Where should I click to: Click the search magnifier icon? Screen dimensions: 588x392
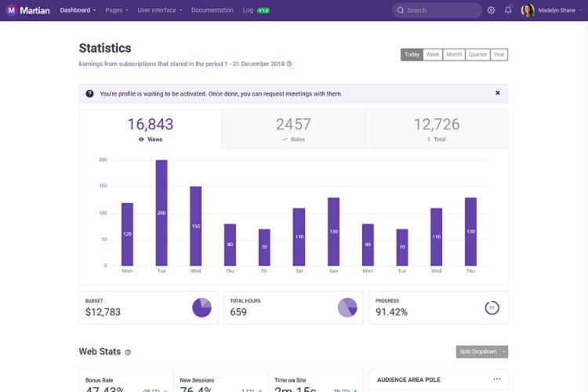(401, 10)
